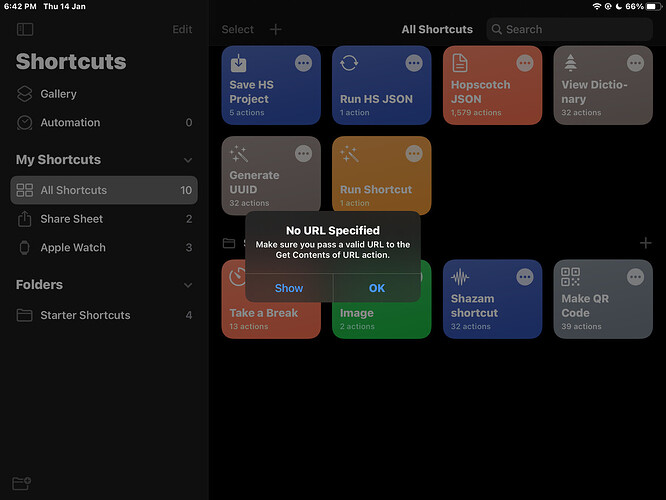Add a new shortcut with plus icon

click(276, 30)
